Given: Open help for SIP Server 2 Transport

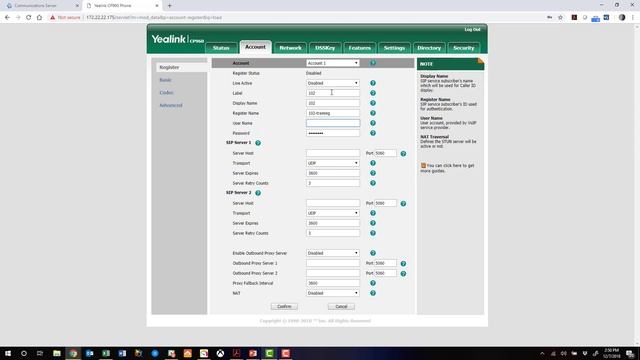Looking at the screenshot, I should 373,213.
